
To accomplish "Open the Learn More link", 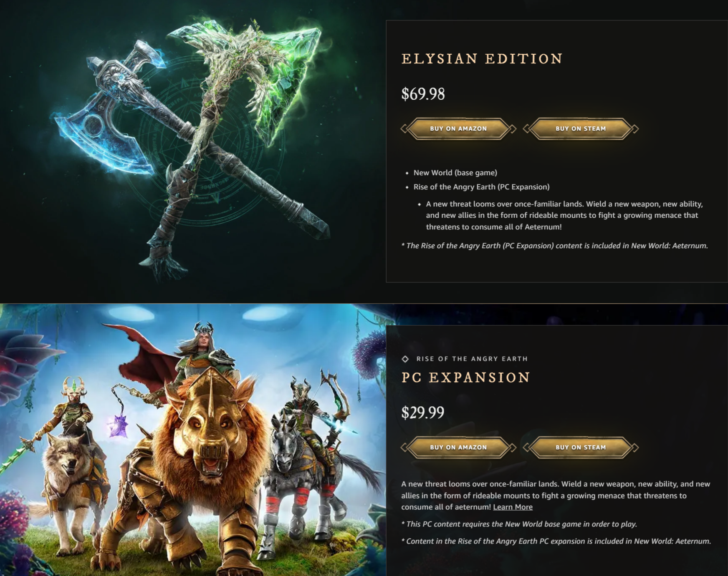I will pyautogui.click(x=513, y=507).
